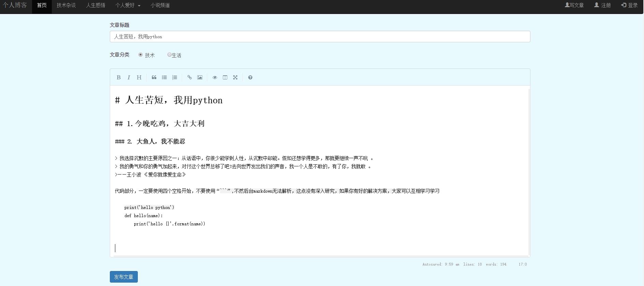Focus the 文章标题 title input field
644x286 pixels.
point(320,36)
